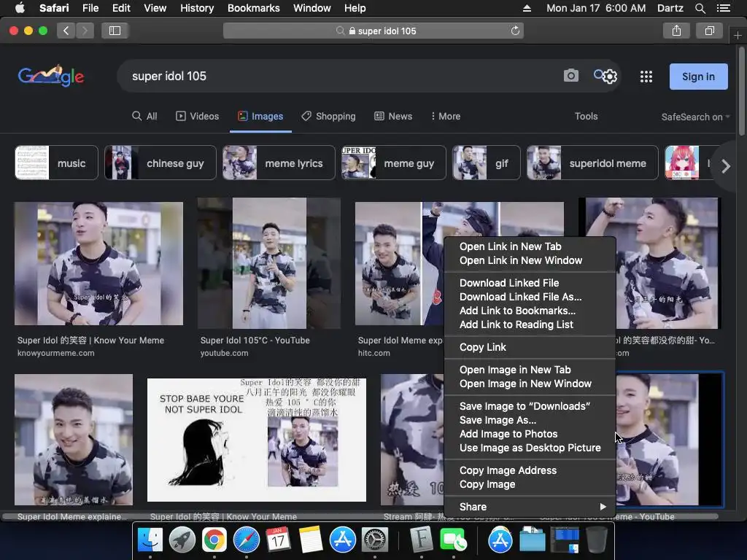Search by image with camera icon

(570, 76)
